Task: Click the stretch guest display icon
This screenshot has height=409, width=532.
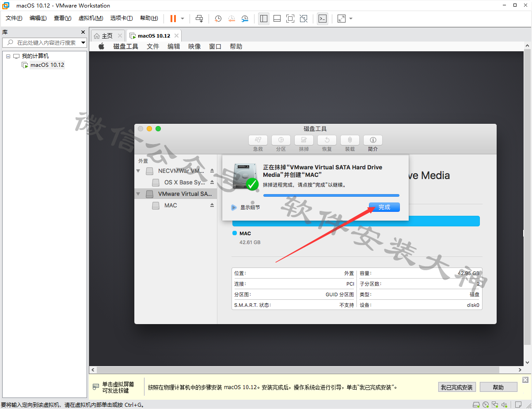Action: (342, 19)
